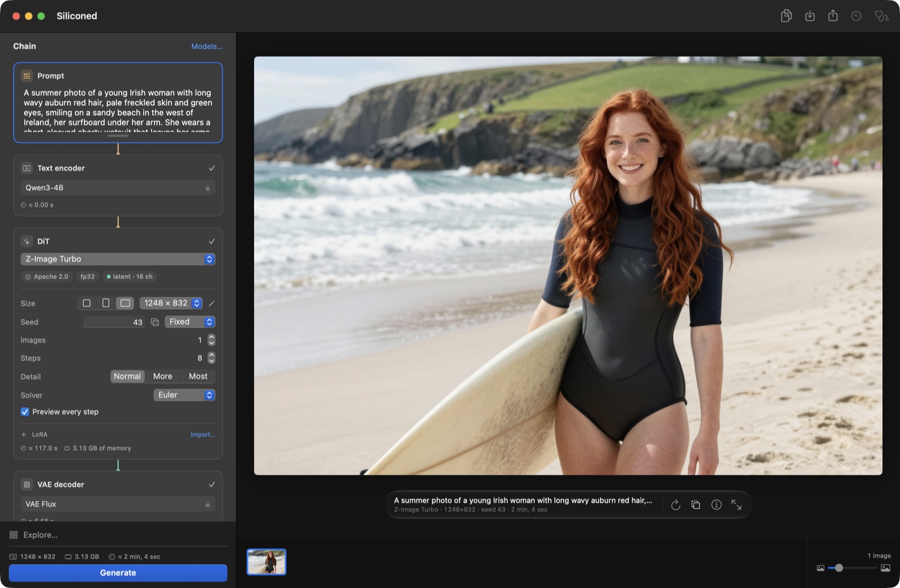Click the copy documents icon in title bar
This screenshot has height=588, width=900.
(x=786, y=16)
